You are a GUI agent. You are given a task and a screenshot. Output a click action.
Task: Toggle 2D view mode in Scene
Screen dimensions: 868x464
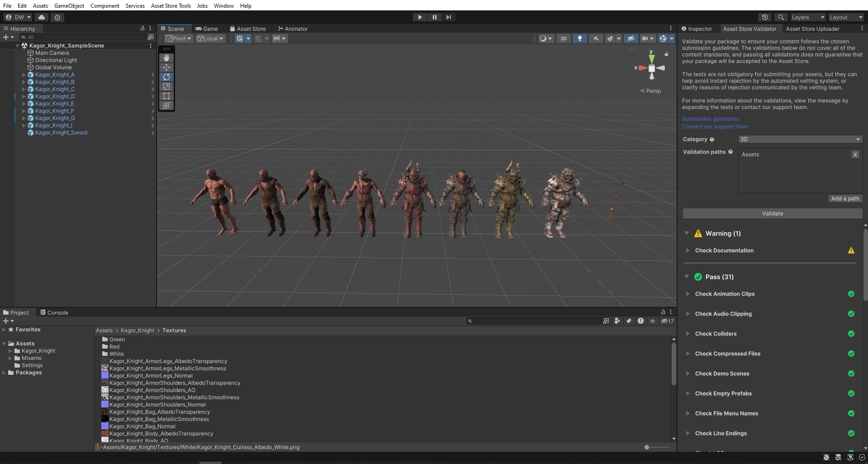tap(563, 38)
